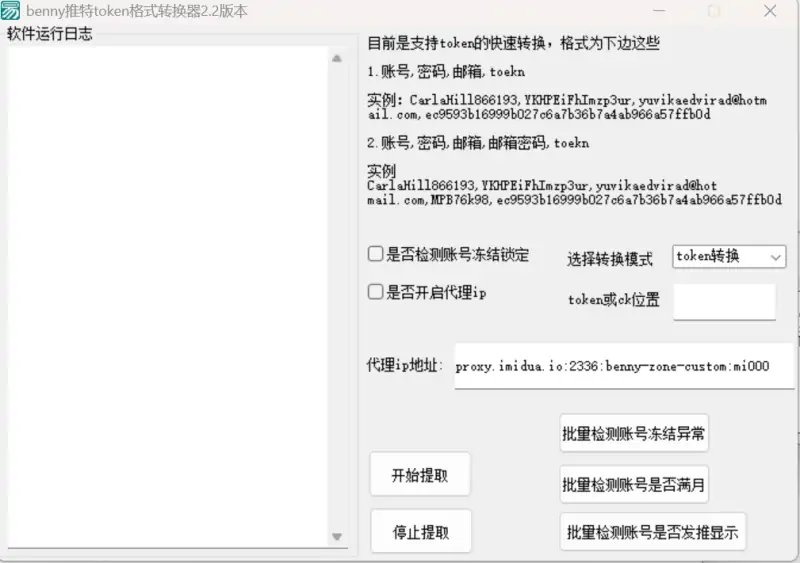Toggle the 是否开启代理ip checkbox
The height and width of the screenshot is (563, 800).
coord(376,292)
